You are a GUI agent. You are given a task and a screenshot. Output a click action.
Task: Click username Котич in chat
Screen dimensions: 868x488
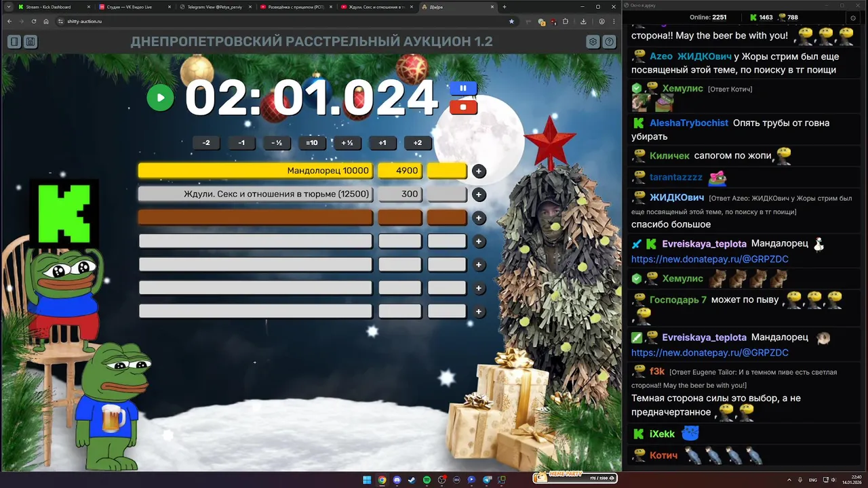664,455
